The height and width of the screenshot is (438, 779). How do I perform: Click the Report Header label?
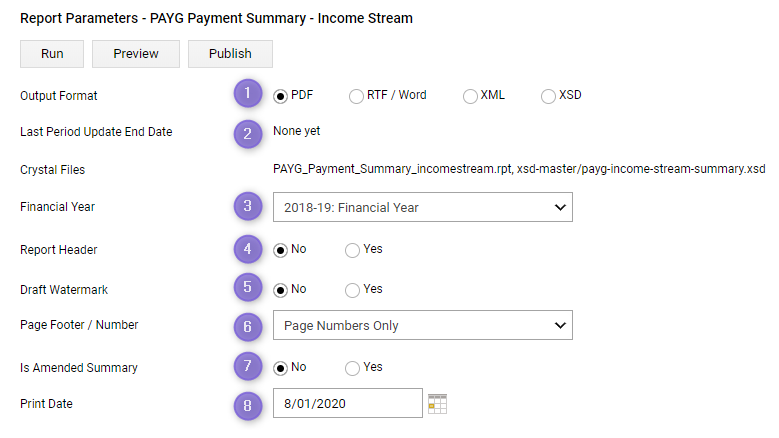pos(59,250)
